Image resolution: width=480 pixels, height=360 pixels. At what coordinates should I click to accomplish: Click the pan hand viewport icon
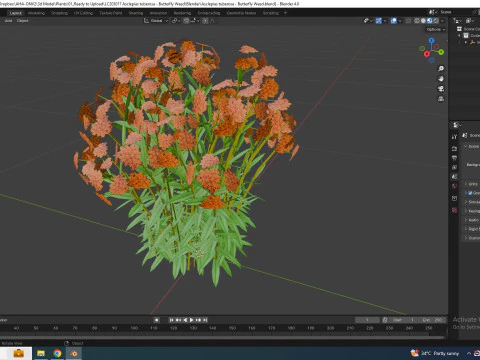tap(441, 79)
